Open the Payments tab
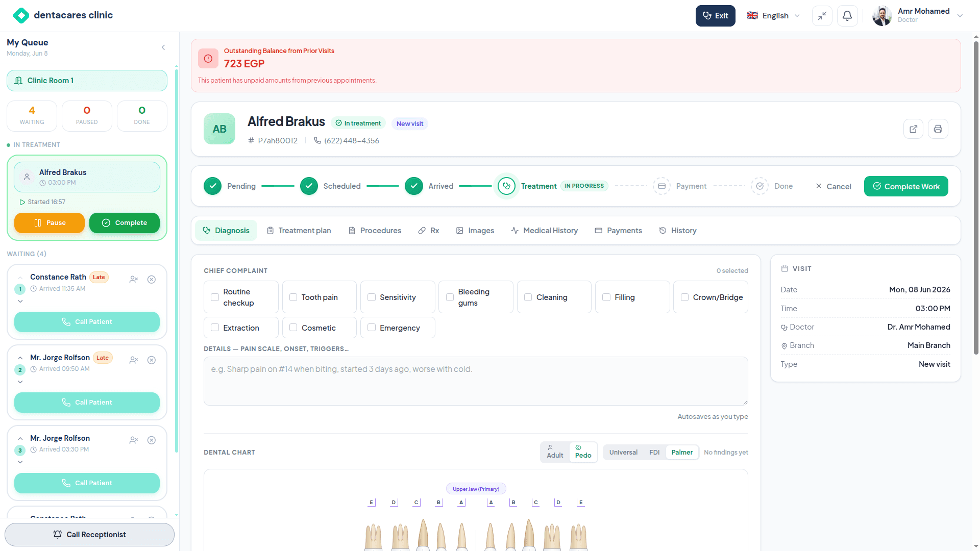The height and width of the screenshot is (551, 980). 618,231
